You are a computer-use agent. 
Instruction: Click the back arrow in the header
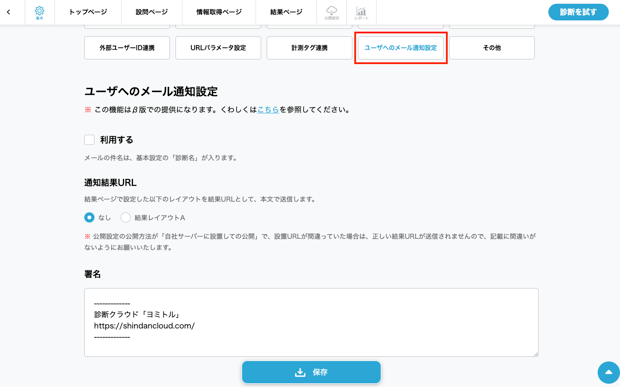tap(8, 12)
